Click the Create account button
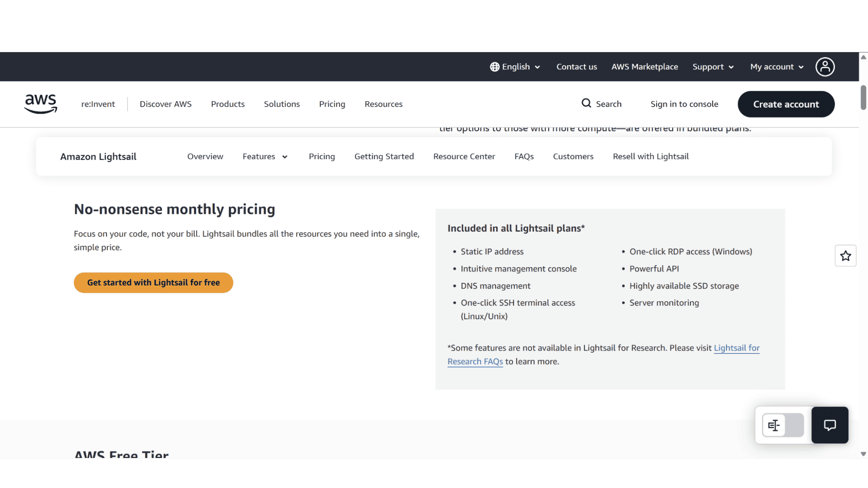The image size is (868, 488). (x=786, y=104)
